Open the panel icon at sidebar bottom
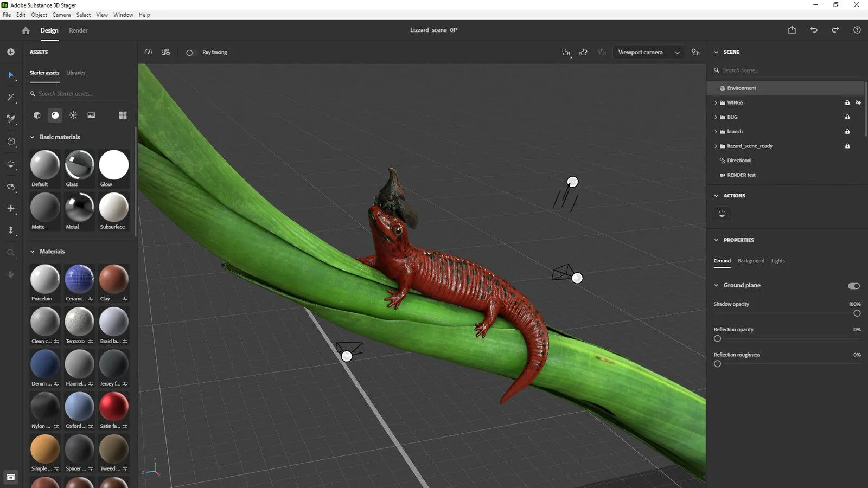 tap(11, 477)
